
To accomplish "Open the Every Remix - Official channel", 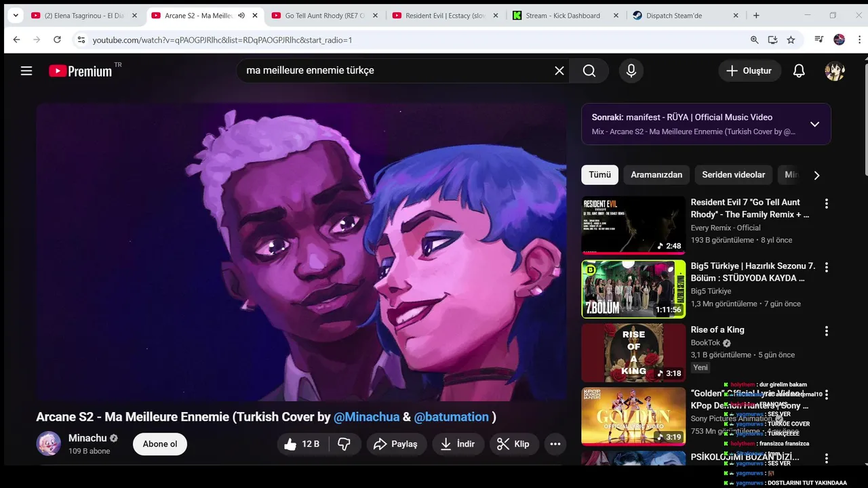I will click(x=726, y=228).
